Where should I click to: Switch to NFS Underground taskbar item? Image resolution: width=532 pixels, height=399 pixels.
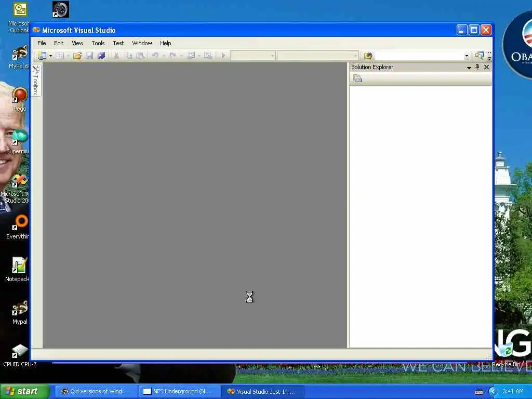pos(179,392)
